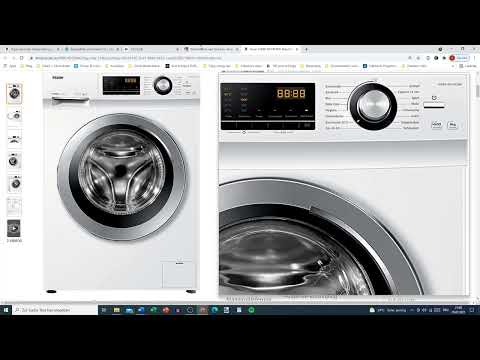Open the Blog bookmark folder
The height and width of the screenshot is (360, 480).
tap(26, 66)
